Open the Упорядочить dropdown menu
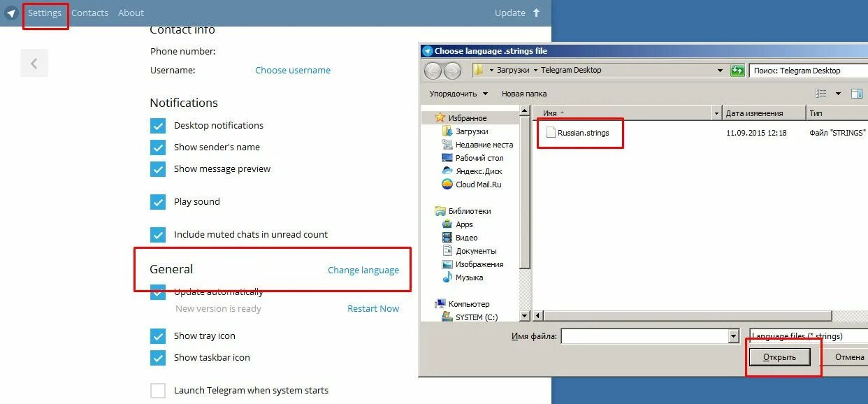Viewport: 868px width, 404px height. click(458, 94)
